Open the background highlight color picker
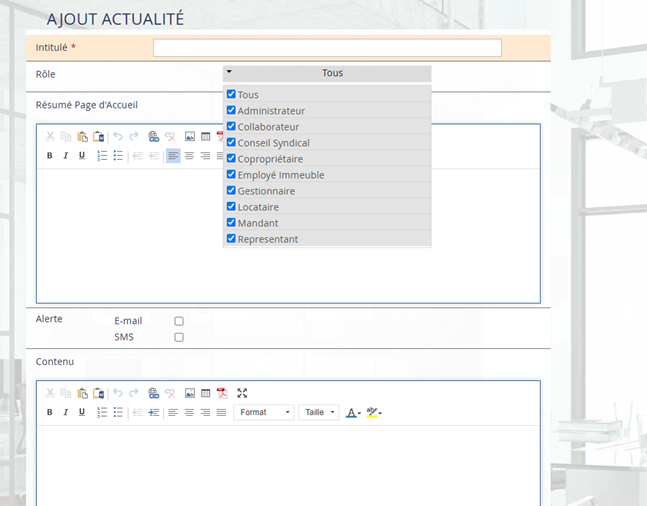Viewport: 647px width, 506px height. pyautogui.click(x=374, y=412)
